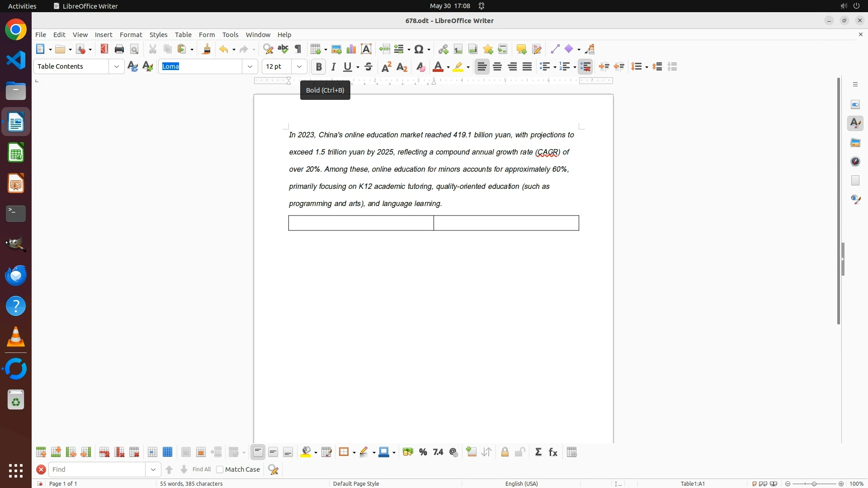Enable the Match Case checkbox
868x488 pixels.
click(220, 469)
